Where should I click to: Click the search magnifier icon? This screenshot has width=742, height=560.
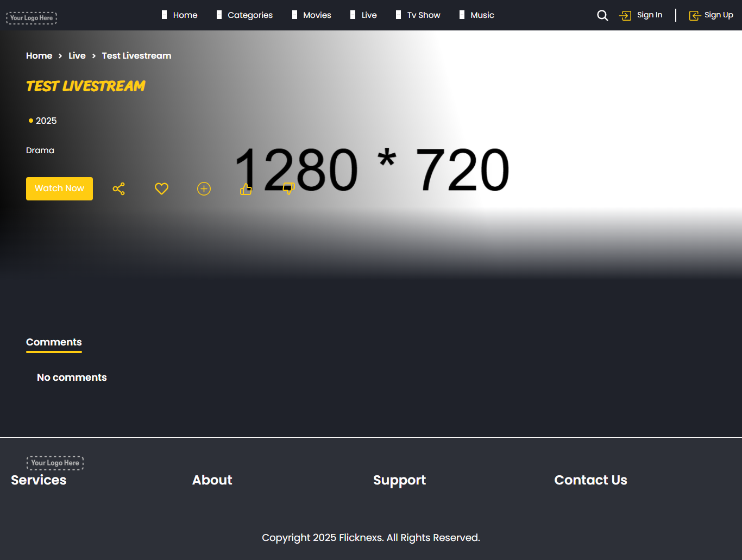click(602, 15)
